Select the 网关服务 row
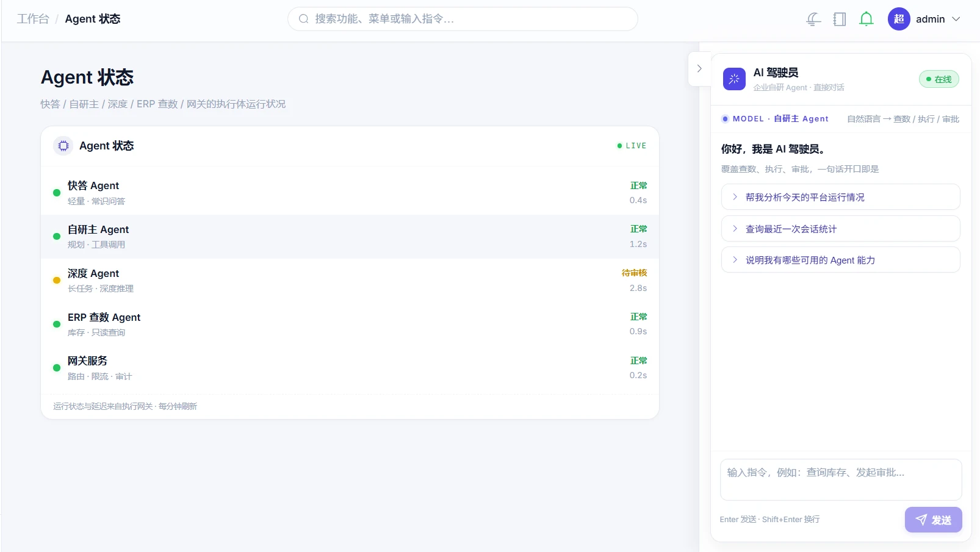This screenshot has width=980, height=552. pyautogui.click(x=350, y=368)
